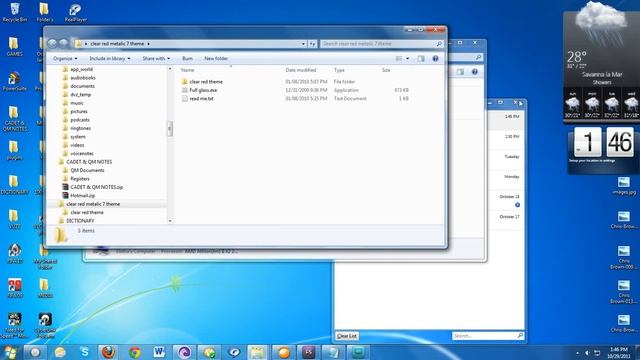Open the Include in library dropdown
Viewport: 640px width, 360px height.
pos(110,59)
